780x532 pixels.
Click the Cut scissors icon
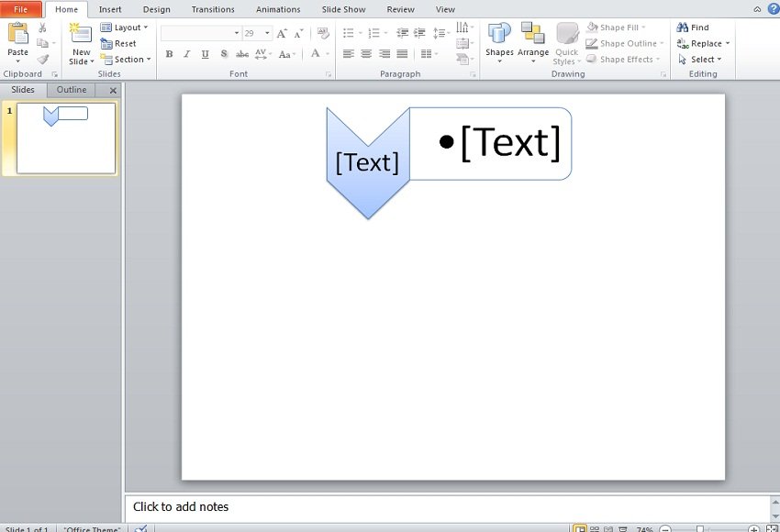[43, 28]
